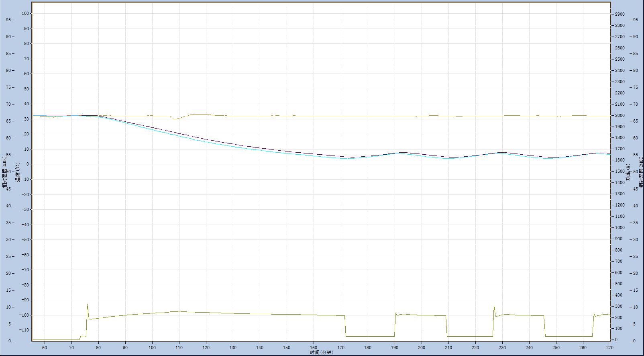The image size is (644, 356).
Task: Click the 1500 label on the power axis
Action: tap(620, 171)
